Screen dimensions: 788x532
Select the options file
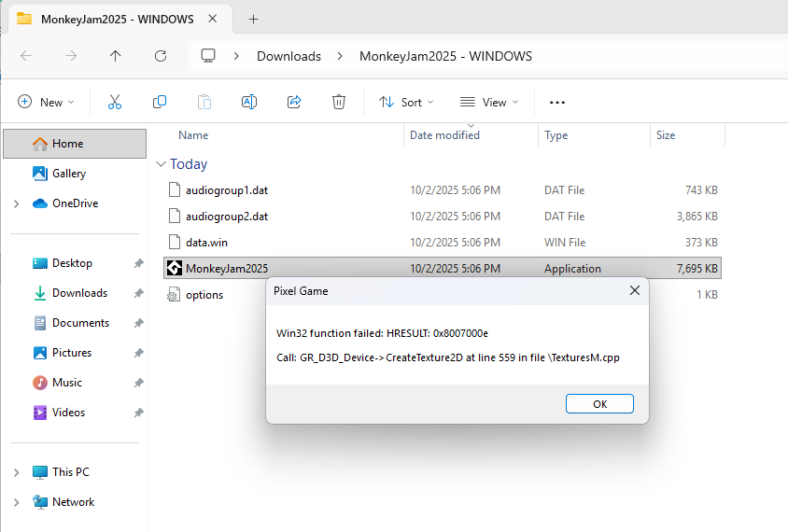tap(204, 294)
